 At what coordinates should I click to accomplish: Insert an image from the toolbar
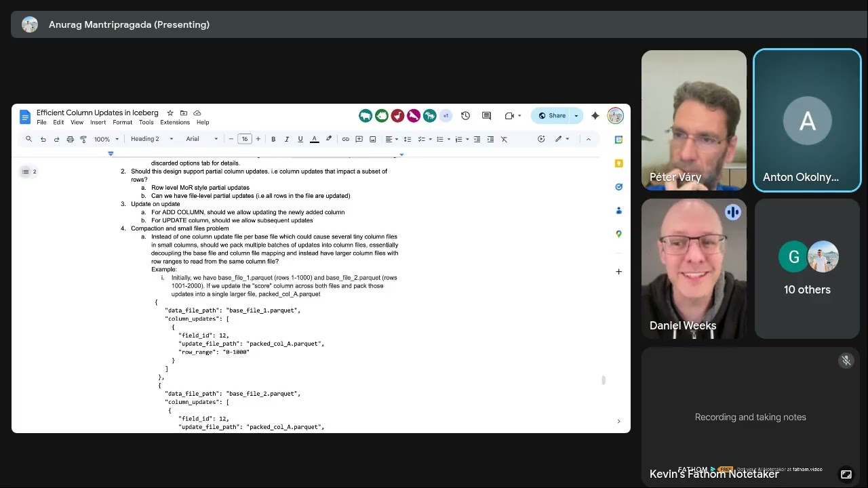tap(373, 139)
